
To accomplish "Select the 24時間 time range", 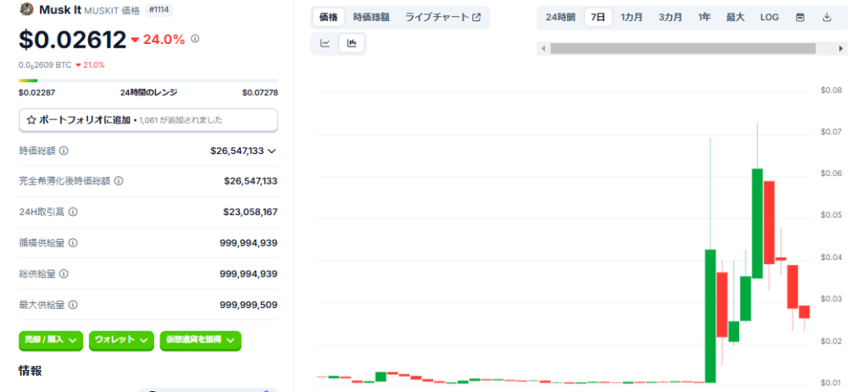I will click(560, 17).
